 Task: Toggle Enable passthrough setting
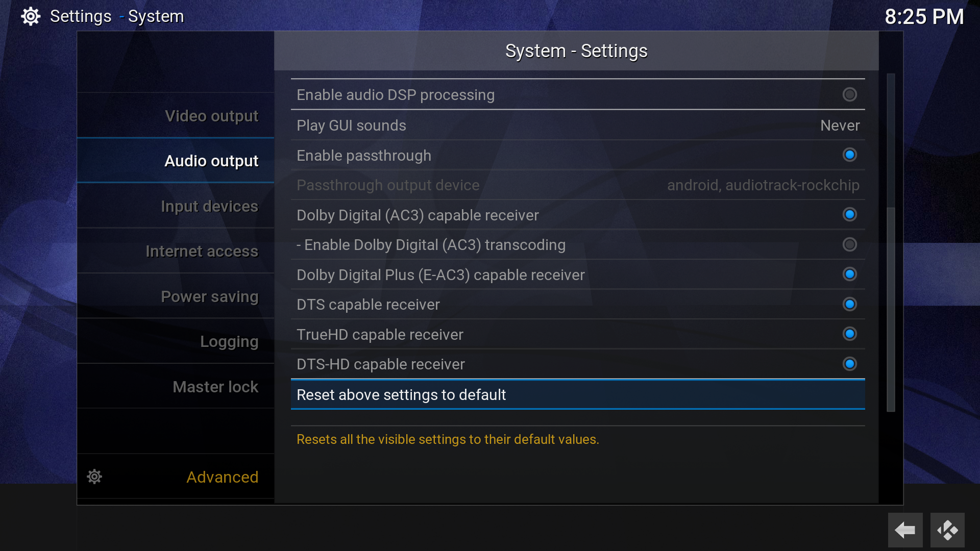849,156
